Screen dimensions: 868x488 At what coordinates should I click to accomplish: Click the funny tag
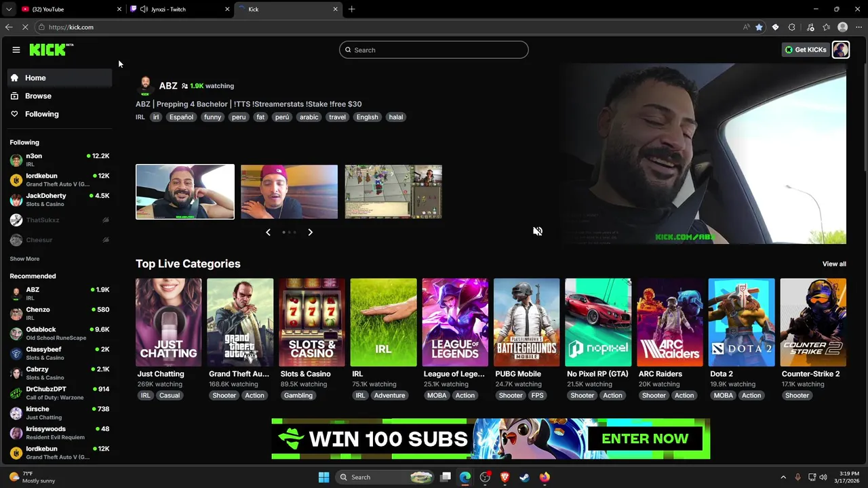click(x=213, y=117)
